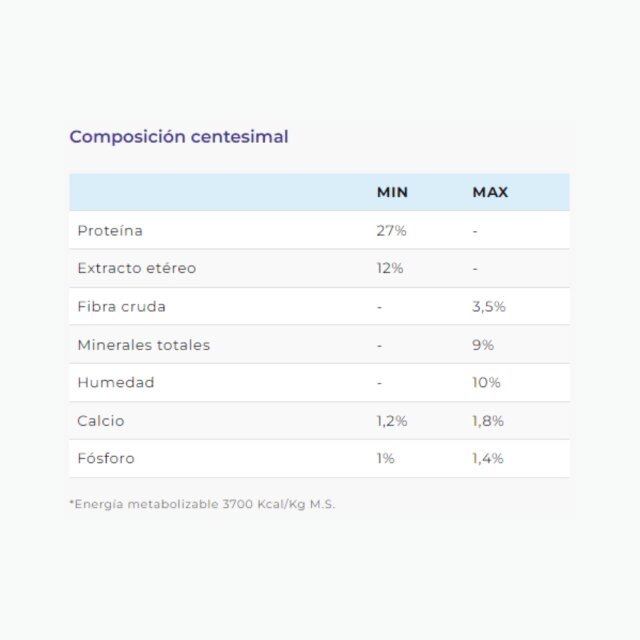Click the Calcio row label
Screen dimensions: 640x640
coord(101,421)
